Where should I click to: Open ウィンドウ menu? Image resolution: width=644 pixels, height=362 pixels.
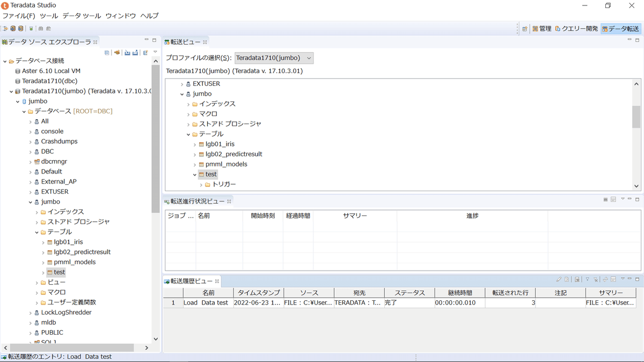pos(121,16)
